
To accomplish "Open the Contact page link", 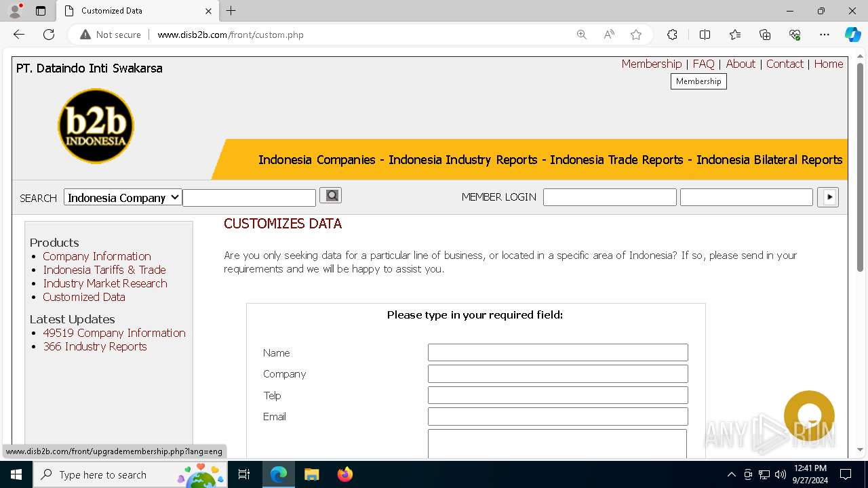I will click(x=785, y=64).
